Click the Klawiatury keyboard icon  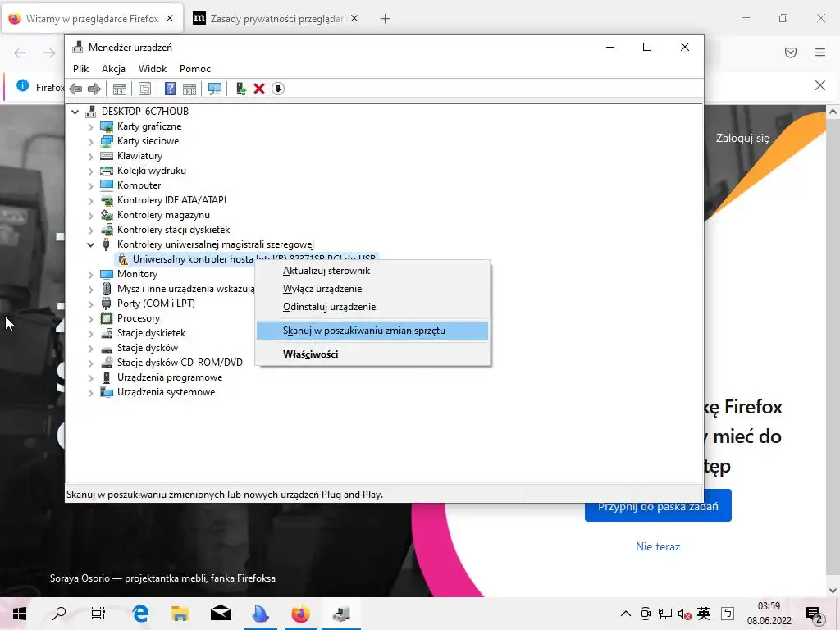click(107, 156)
